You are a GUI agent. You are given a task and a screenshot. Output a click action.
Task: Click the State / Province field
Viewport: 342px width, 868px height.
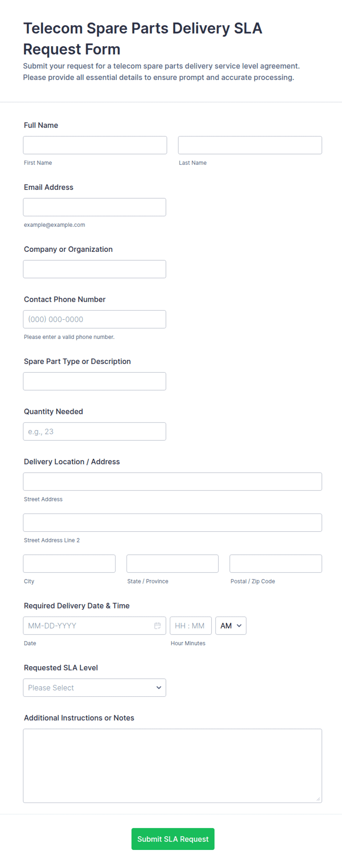(x=172, y=564)
